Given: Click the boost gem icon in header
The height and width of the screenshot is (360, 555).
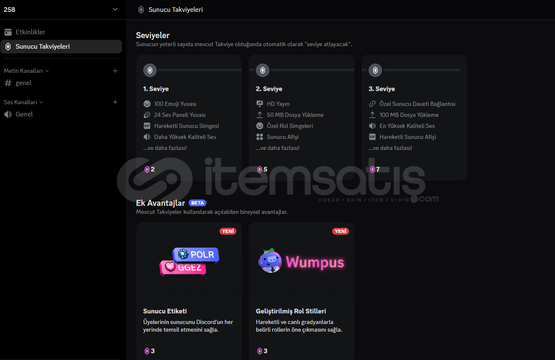Looking at the screenshot, I should (141, 10).
